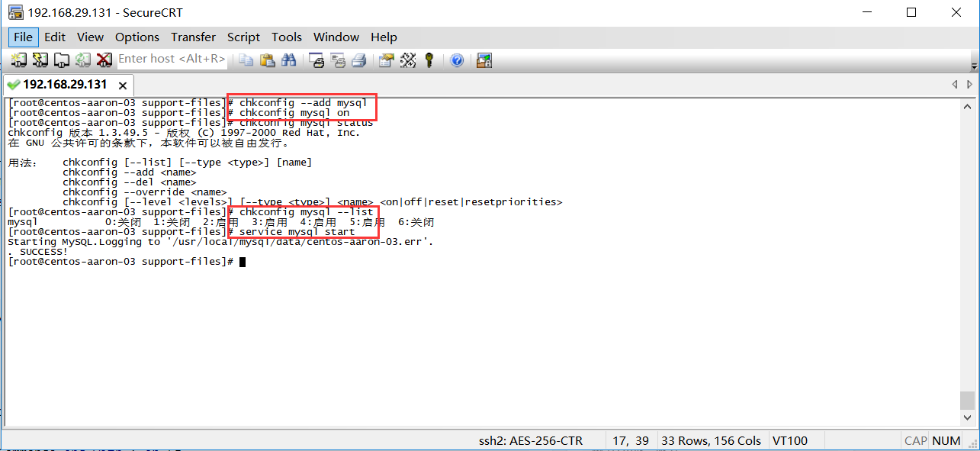This screenshot has height=451, width=980.
Task: Open the Tools menu
Action: click(287, 37)
